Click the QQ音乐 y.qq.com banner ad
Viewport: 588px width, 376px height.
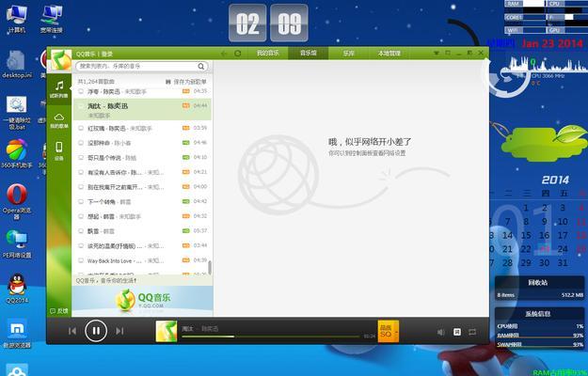(x=142, y=301)
